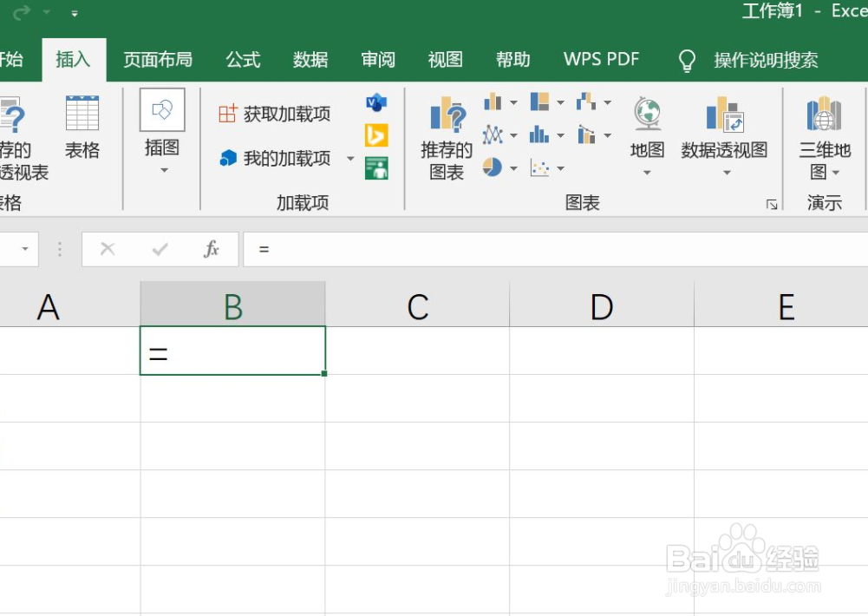Open the 图表 dialog launcher arrow
868x616 pixels.
pos(772,203)
